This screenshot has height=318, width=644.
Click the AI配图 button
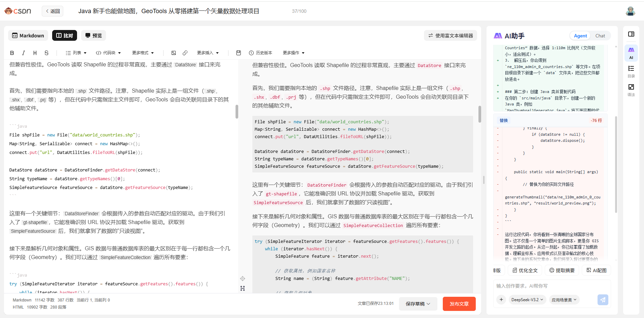(x=596, y=271)
